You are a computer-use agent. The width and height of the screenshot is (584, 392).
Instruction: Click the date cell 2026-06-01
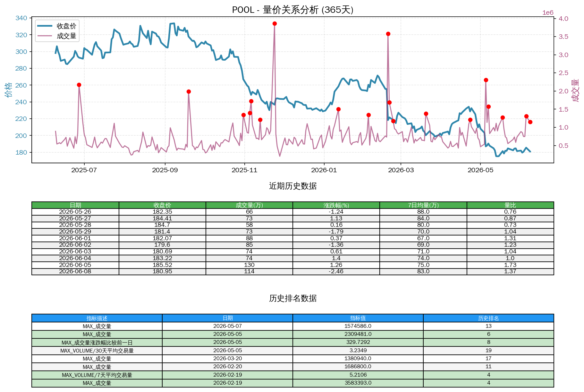pos(75,238)
